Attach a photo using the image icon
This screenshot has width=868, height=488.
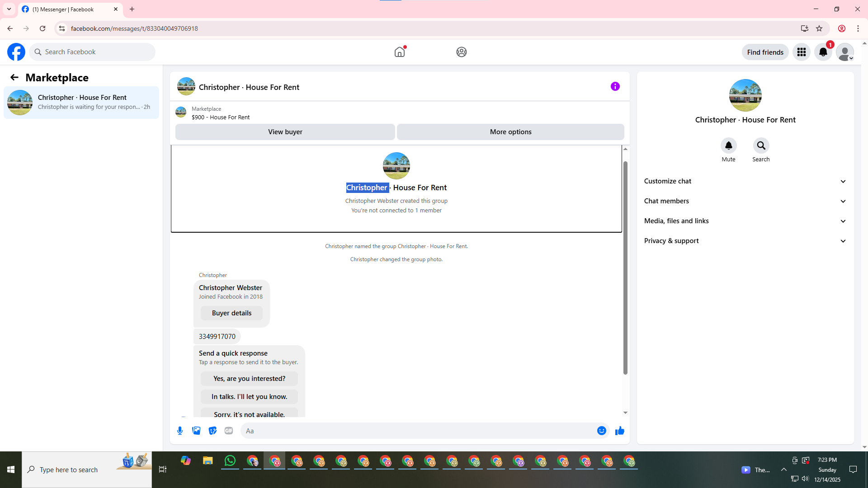[x=196, y=431]
